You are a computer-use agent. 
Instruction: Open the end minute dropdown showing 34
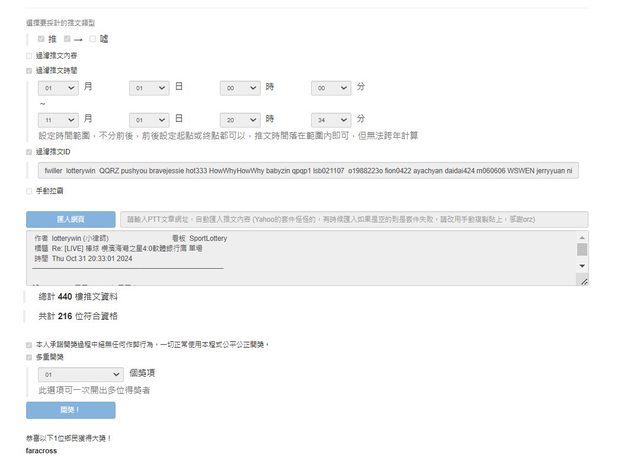point(331,118)
